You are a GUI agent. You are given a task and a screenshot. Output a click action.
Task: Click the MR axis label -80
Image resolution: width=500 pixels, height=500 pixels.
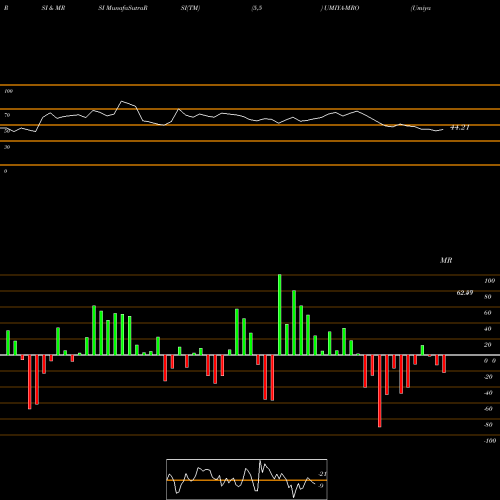click(x=488, y=425)
